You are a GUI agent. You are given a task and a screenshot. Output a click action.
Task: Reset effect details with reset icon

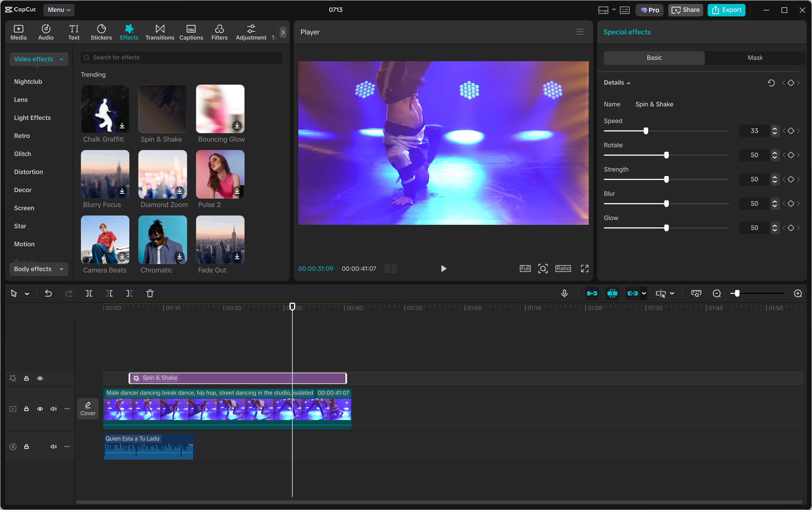[771, 83]
